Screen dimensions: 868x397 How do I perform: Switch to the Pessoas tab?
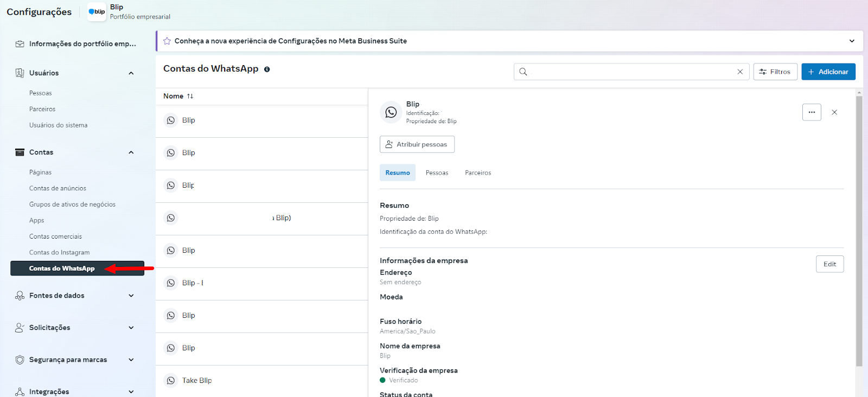coord(437,173)
